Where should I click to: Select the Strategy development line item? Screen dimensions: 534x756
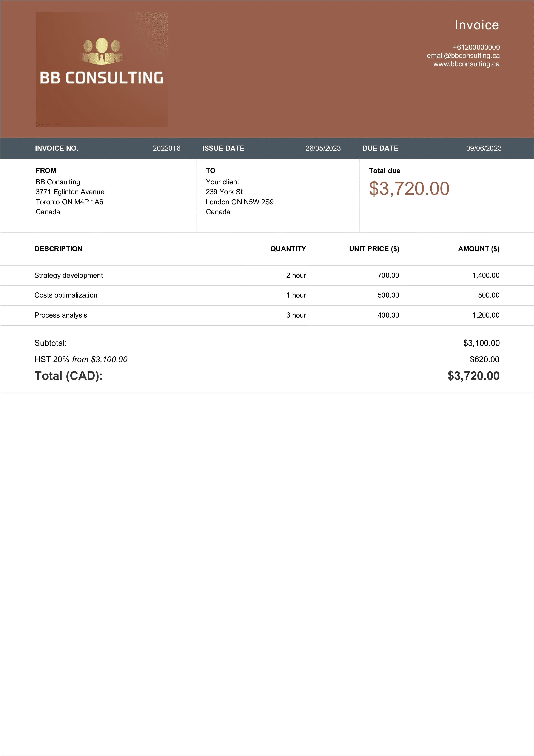pos(267,275)
